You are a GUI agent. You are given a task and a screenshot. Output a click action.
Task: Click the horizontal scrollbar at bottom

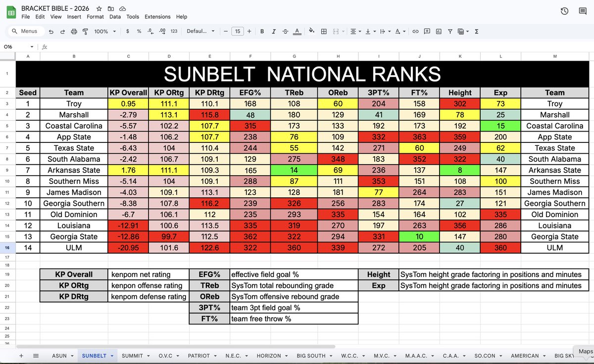pyautogui.click(x=176, y=347)
